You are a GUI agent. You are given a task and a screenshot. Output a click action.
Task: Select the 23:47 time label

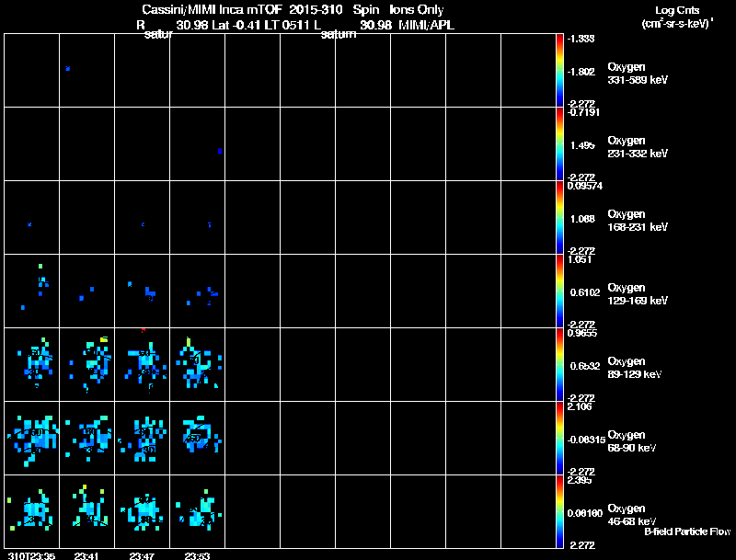click(142, 556)
